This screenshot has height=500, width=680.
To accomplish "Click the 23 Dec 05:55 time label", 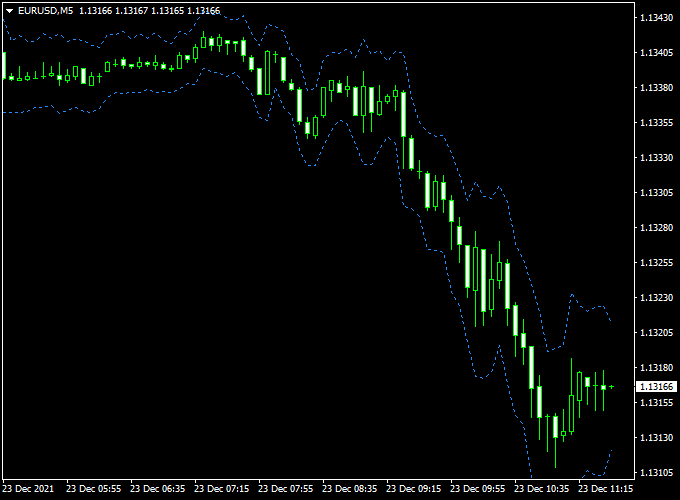I will [94, 489].
